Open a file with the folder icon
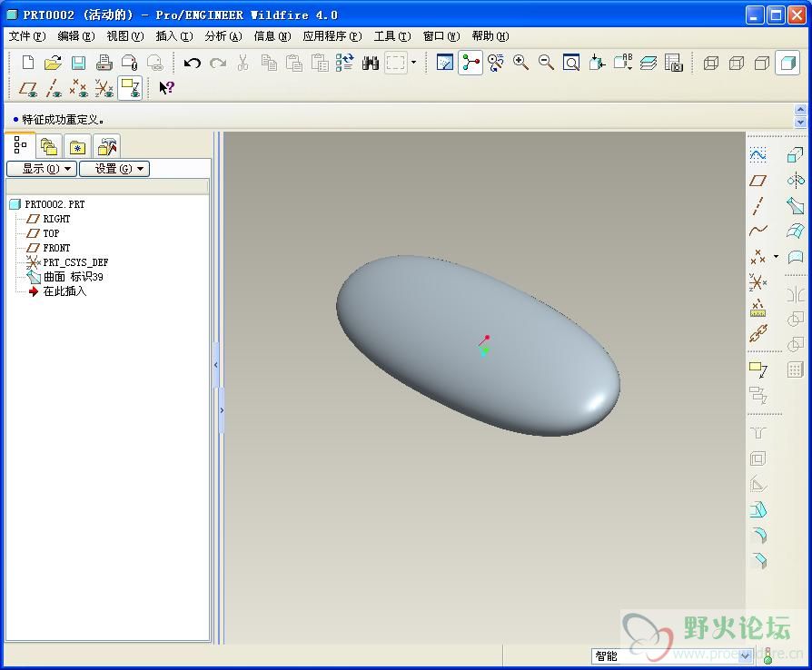Screen dimensions: 812x670 tap(53, 63)
